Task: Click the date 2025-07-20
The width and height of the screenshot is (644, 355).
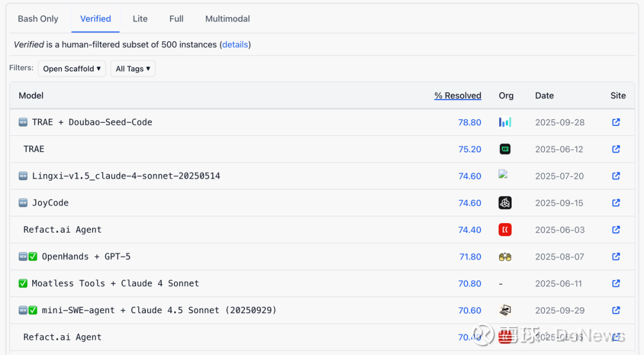Action: coord(559,176)
